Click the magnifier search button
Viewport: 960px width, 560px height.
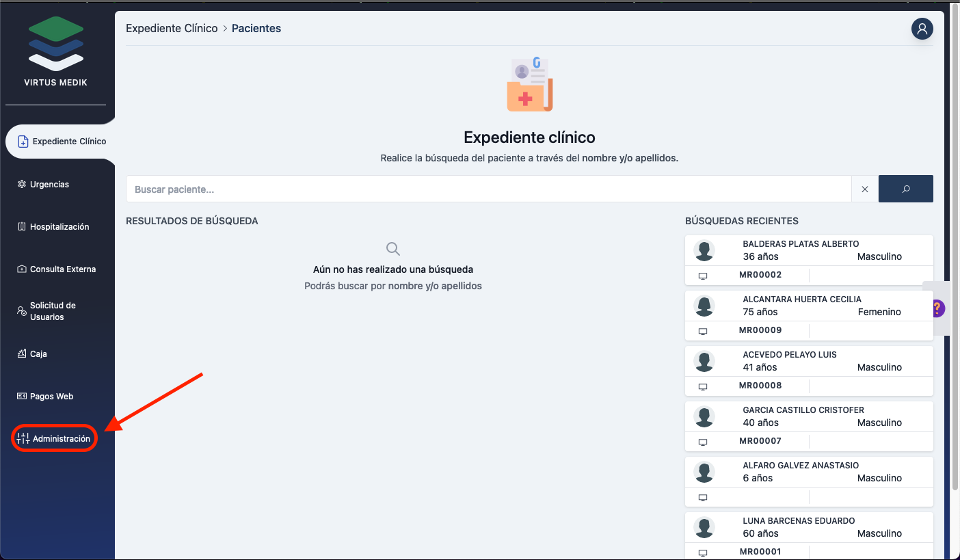(905, 189)
